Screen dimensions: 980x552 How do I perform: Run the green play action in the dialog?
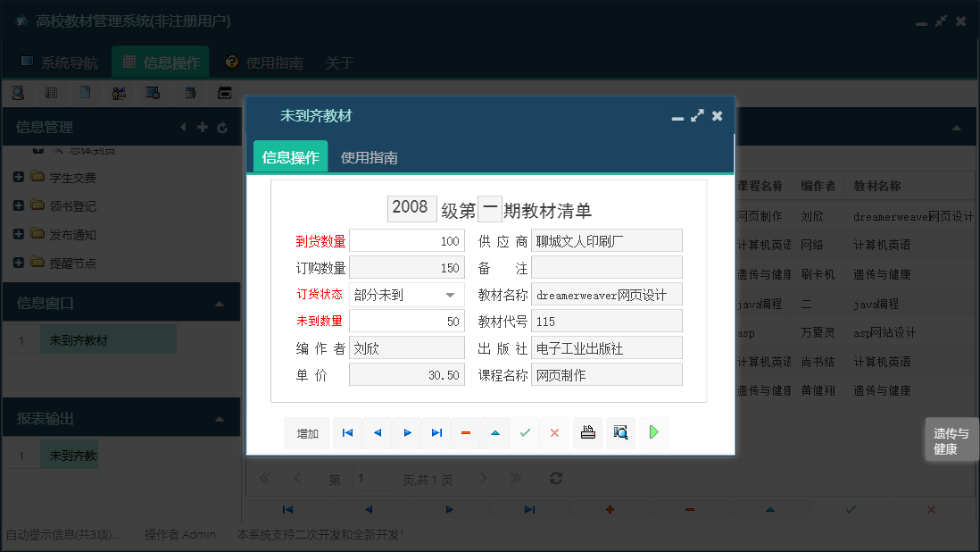tap(652, 432)
